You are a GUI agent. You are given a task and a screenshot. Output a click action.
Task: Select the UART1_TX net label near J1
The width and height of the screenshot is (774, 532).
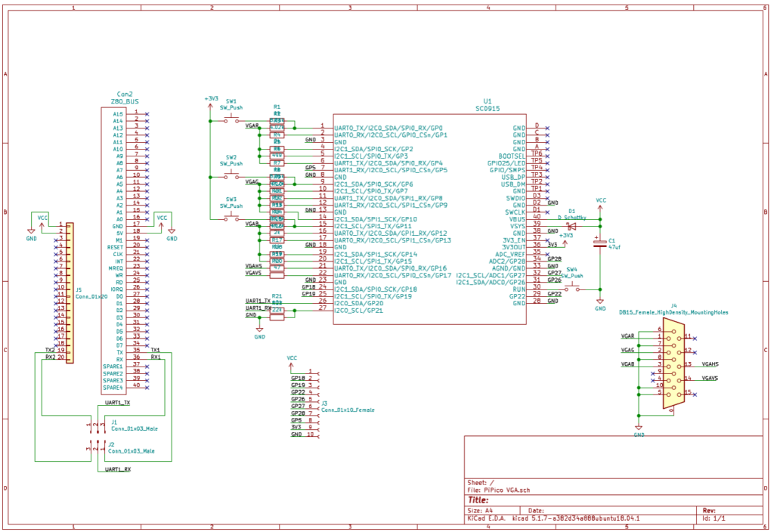117,403
